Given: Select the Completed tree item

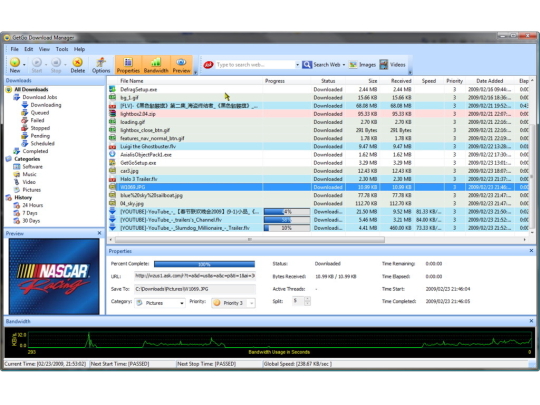Looking at the screenshot, I should click(x=35, y=151).
